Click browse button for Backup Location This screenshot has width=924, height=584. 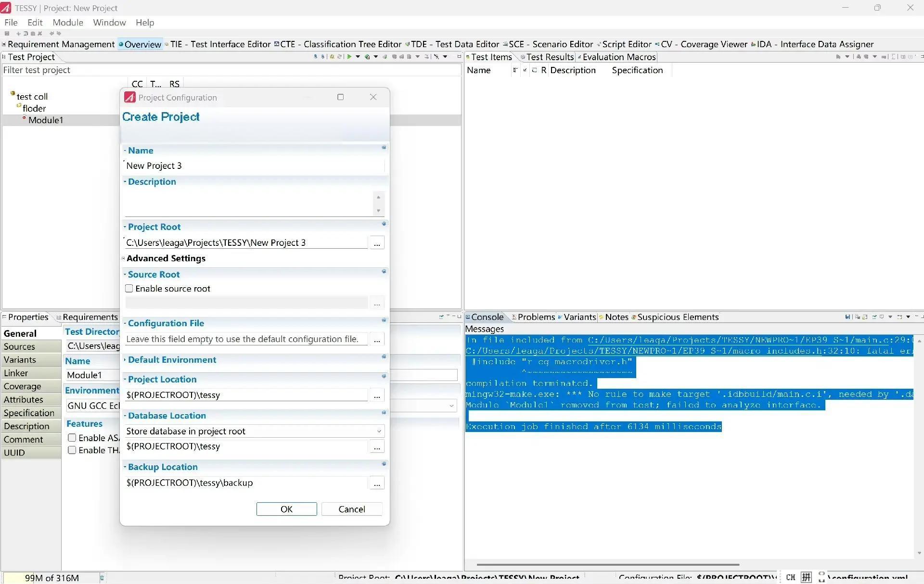click(377, 483)
